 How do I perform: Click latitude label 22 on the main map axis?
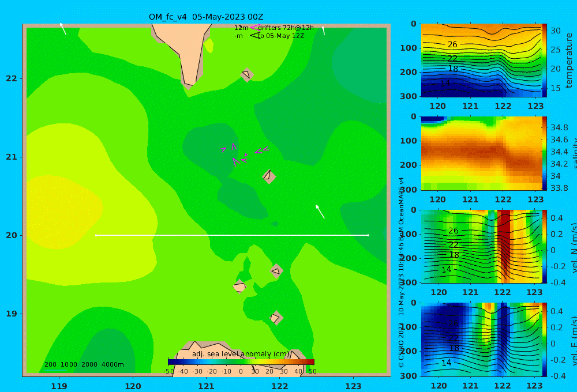[x=12, y=78]
